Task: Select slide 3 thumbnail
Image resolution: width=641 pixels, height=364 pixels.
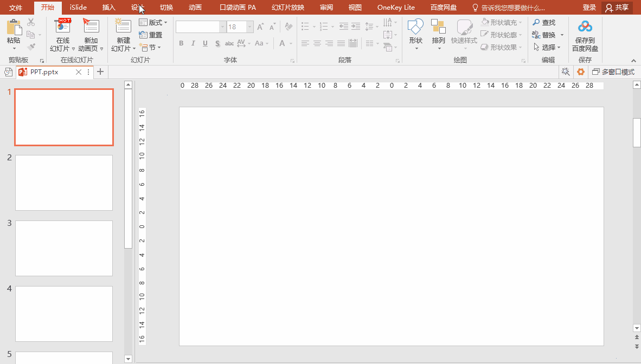Action: point(64,248)
